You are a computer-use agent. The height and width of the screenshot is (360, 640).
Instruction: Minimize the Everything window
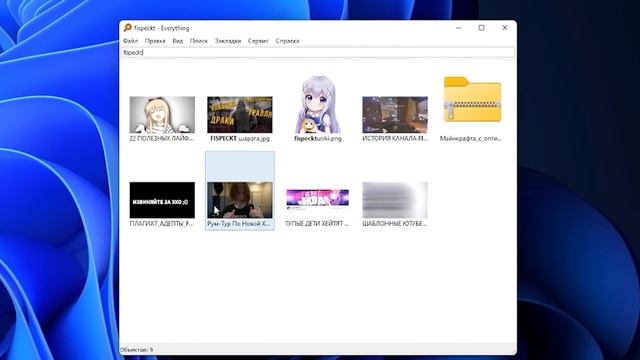coord(458,28)
